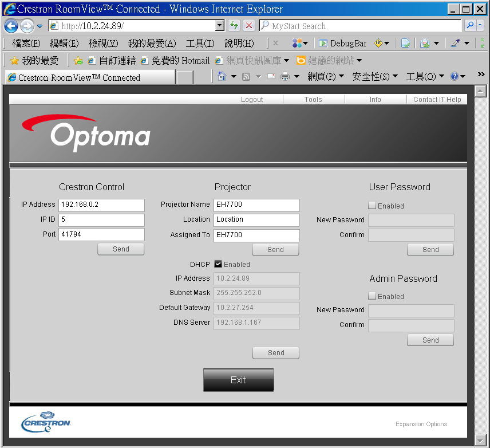Screen dimensions: 490x448
Task: Click the Expansion Options link
Action: 421,424
